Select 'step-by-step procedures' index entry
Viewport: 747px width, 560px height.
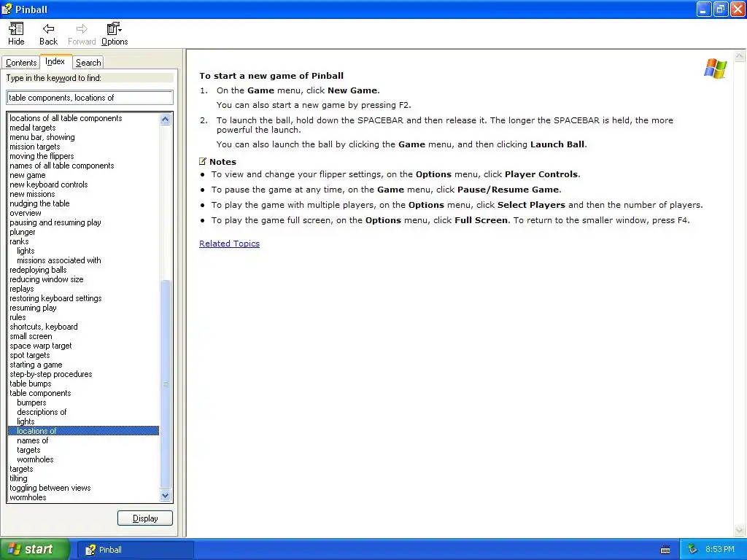click(x=50, y=374)
